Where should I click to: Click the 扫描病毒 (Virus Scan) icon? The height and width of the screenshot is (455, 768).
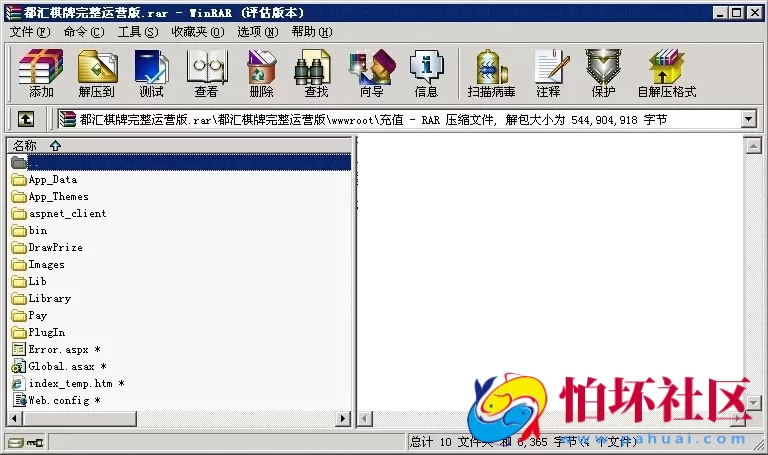pyautogui.click(x=491, y=73)
